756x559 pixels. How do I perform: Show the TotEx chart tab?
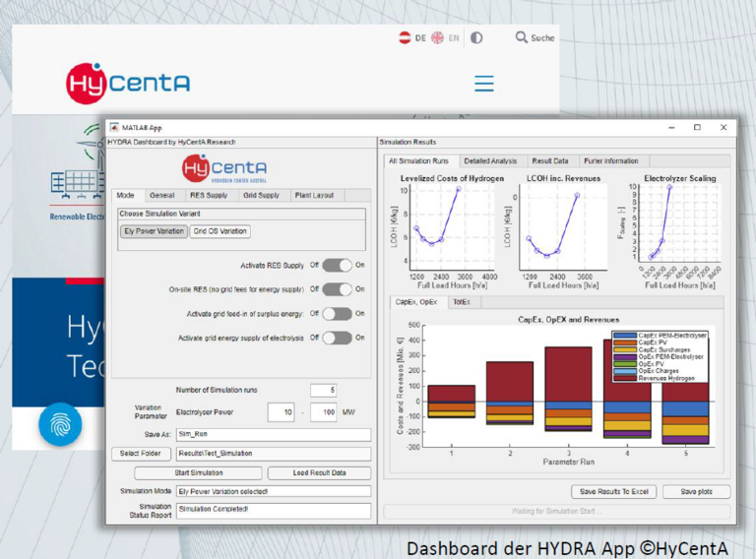coord(460,303)
